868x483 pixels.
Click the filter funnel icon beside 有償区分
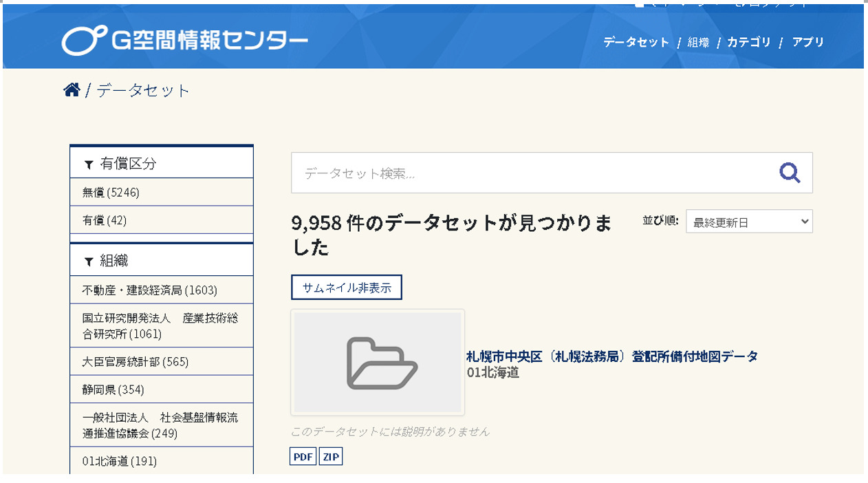click(88, 164)
